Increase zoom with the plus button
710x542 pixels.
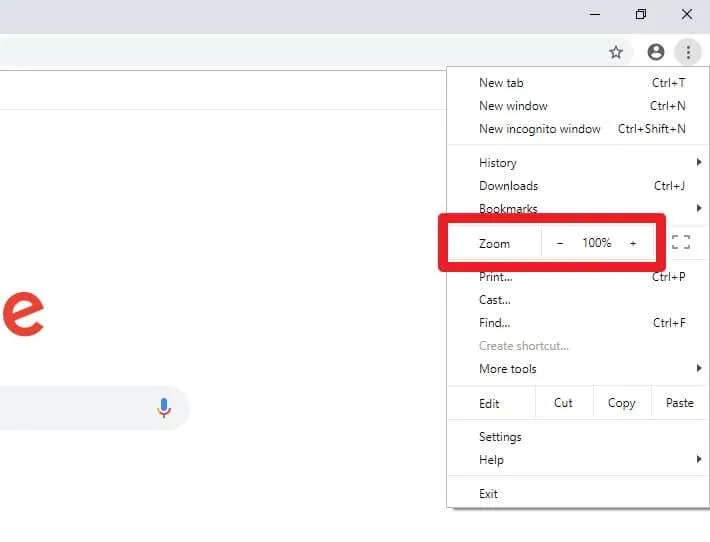tap(633, 244)
